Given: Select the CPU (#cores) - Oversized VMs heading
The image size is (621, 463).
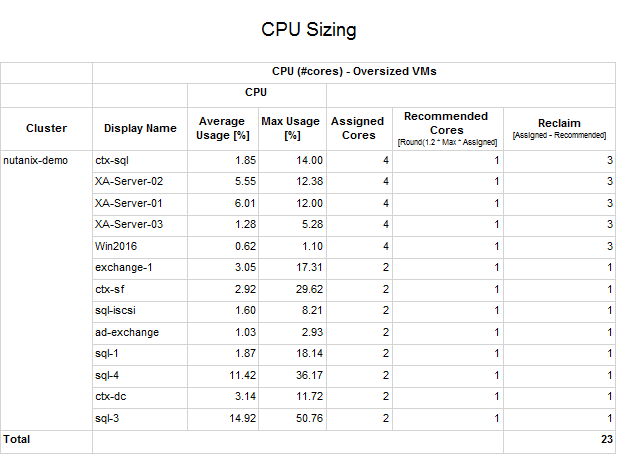Looking at the screenshot, I should [354, 72].
